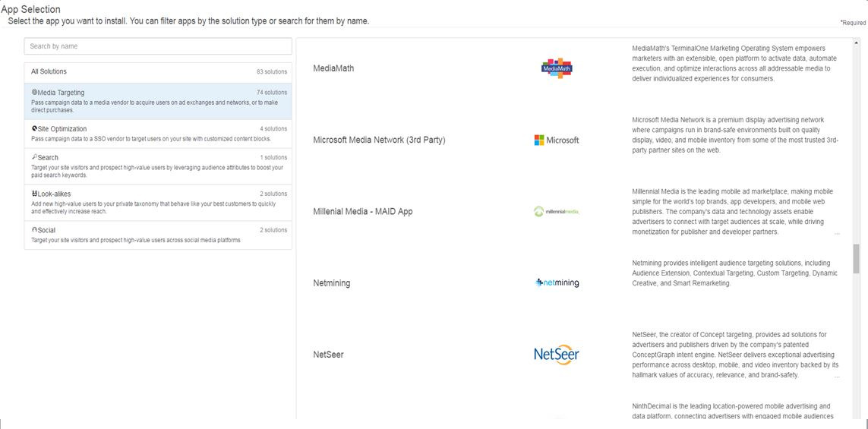This screenshot has height=429, width=868.
Task: Click the Site Optimization icon
Action: tap(34, 128)
